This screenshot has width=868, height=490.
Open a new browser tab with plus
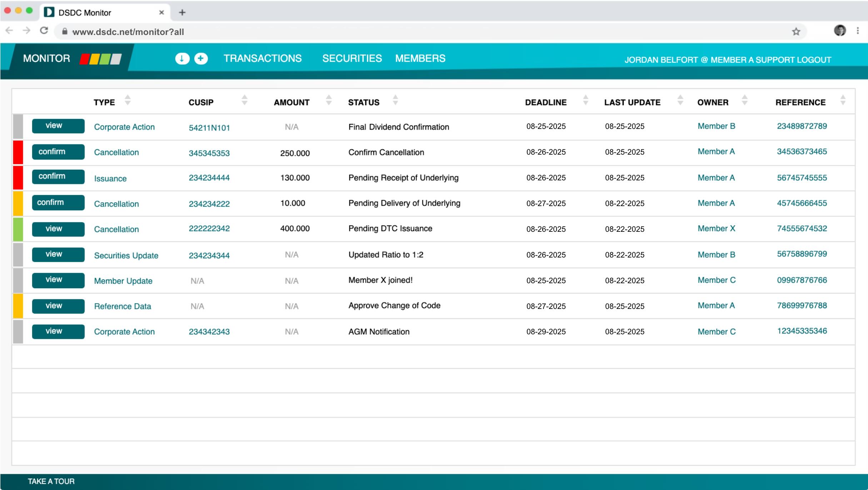click(x=182, y=12)
